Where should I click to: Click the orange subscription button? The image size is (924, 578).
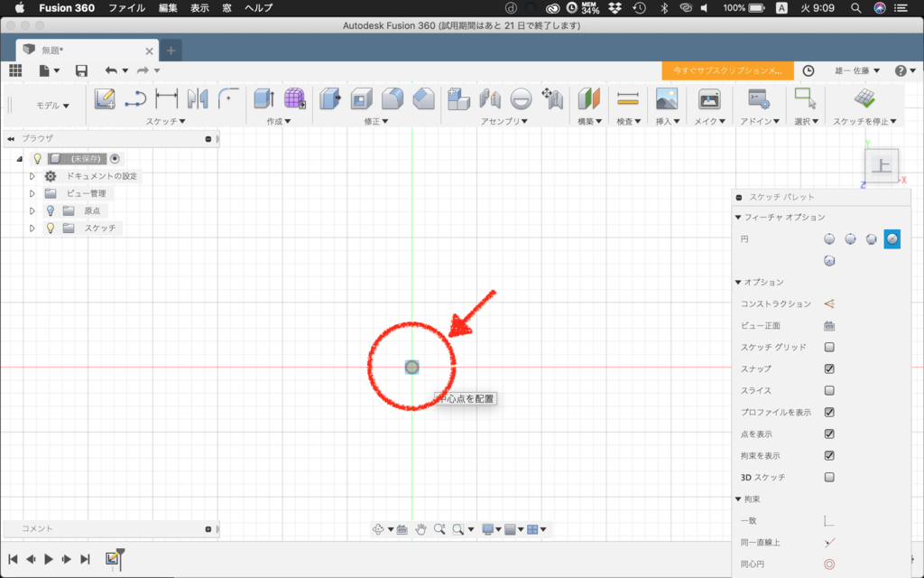pyautogui.click(x=728, y=70)
